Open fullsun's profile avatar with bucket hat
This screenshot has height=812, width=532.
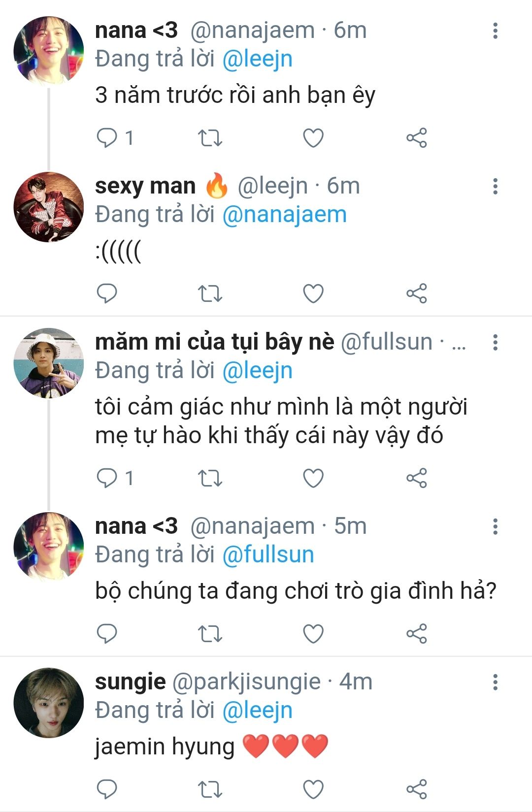(49, 363)
